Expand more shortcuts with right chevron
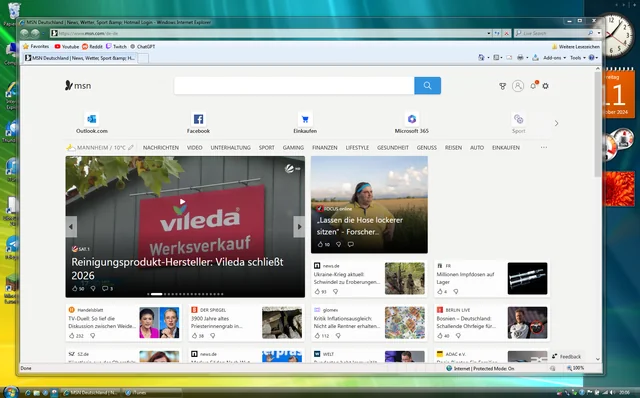The image size is (640, 398). pyautogui.click(x=556, y=123)
